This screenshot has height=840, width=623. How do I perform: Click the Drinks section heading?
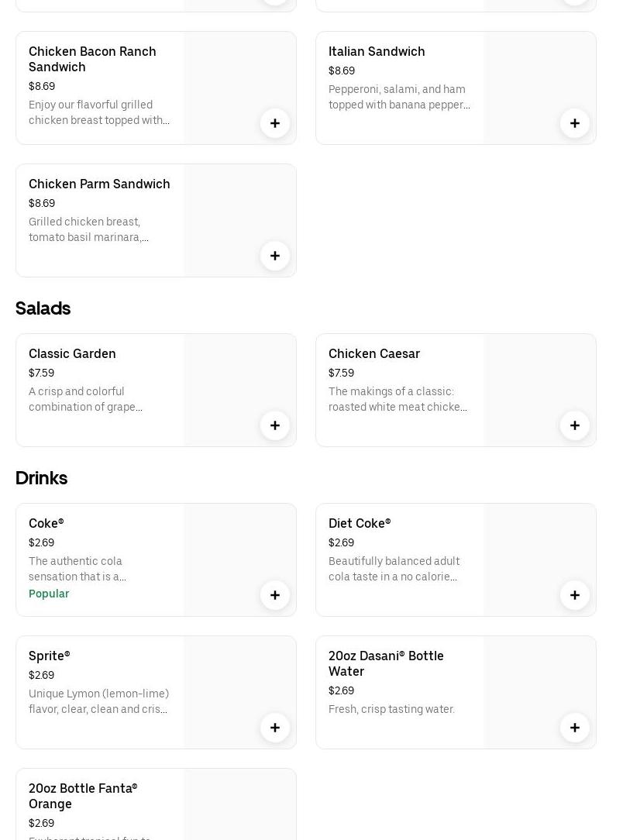[42, 478]
